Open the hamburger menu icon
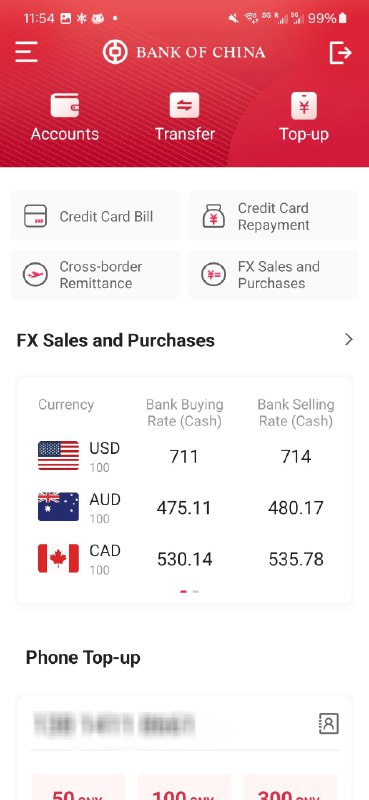Screen dimensions: 369x800 [27, 52]
